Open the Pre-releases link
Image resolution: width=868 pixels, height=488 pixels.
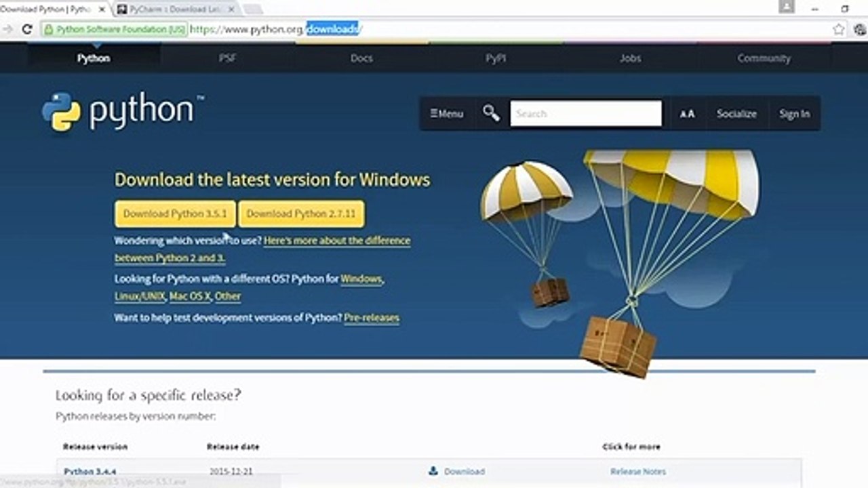coord(372,318)
